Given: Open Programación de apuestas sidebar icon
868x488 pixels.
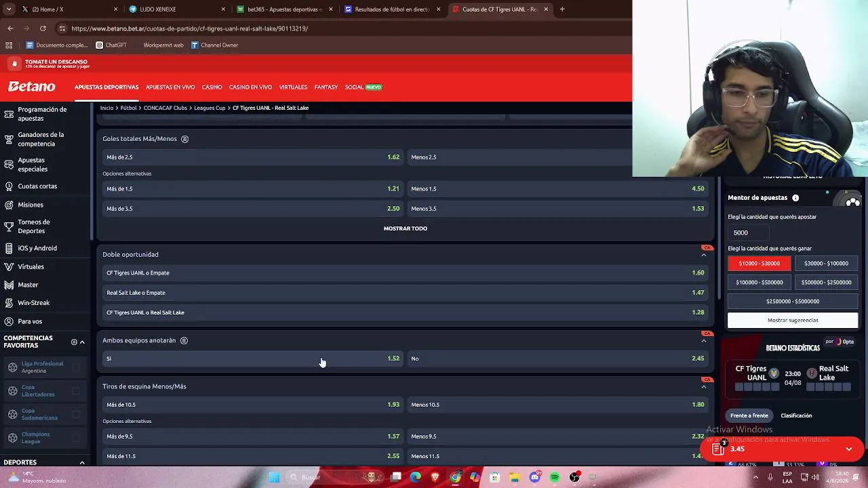Looking at the screenshot, I should click(9, 114).
